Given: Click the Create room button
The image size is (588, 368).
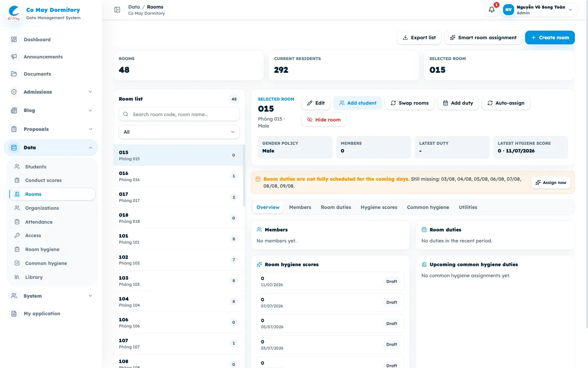Looking at the screenshot, I should coord(550,38).
